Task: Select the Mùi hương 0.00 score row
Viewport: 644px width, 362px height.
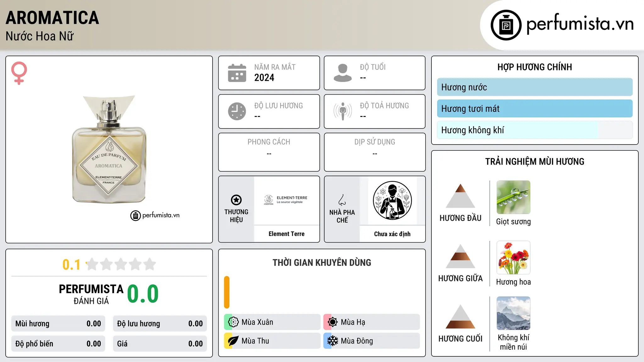Action: [x=58, y=324]
